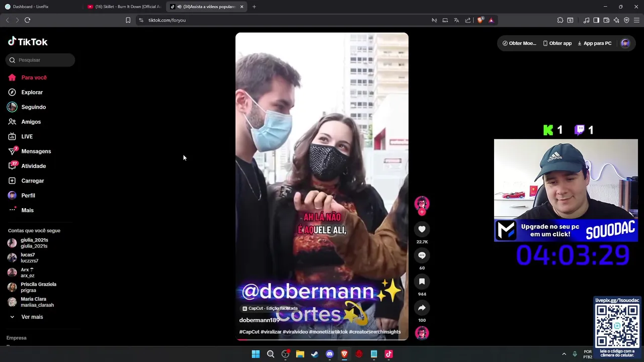Open Mensagens inbox
The image size is (644, 362).
click(30, 151)
